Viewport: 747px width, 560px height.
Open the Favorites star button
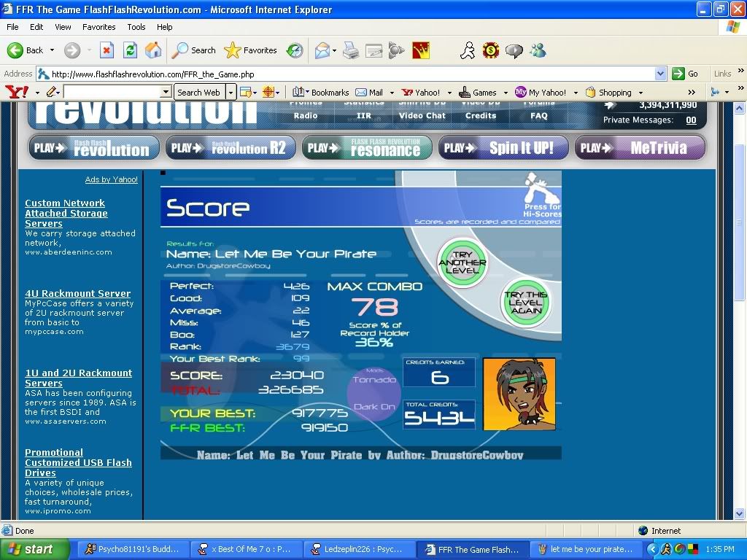pos(251,50)
